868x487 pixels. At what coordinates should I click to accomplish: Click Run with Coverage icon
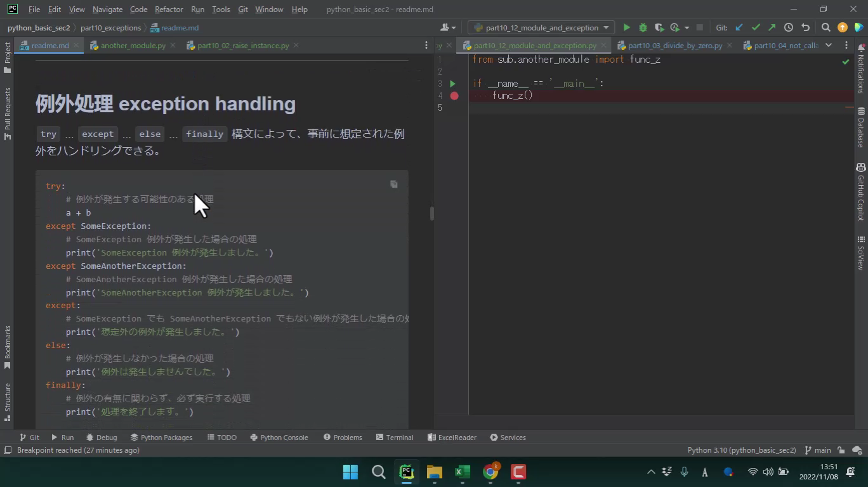[x=659, y=27]
